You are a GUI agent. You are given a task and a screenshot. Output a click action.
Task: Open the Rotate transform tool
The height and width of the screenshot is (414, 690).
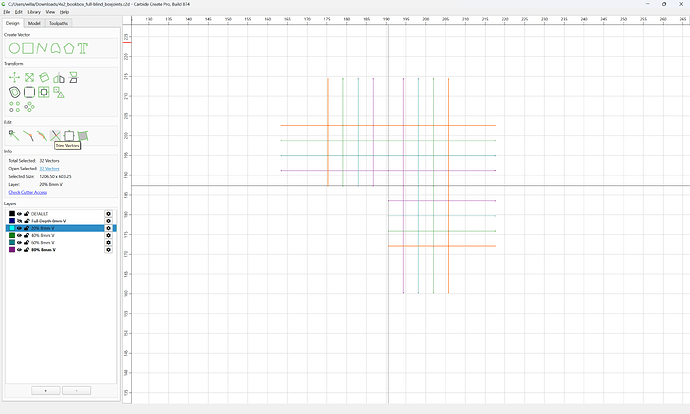[44, 78]
